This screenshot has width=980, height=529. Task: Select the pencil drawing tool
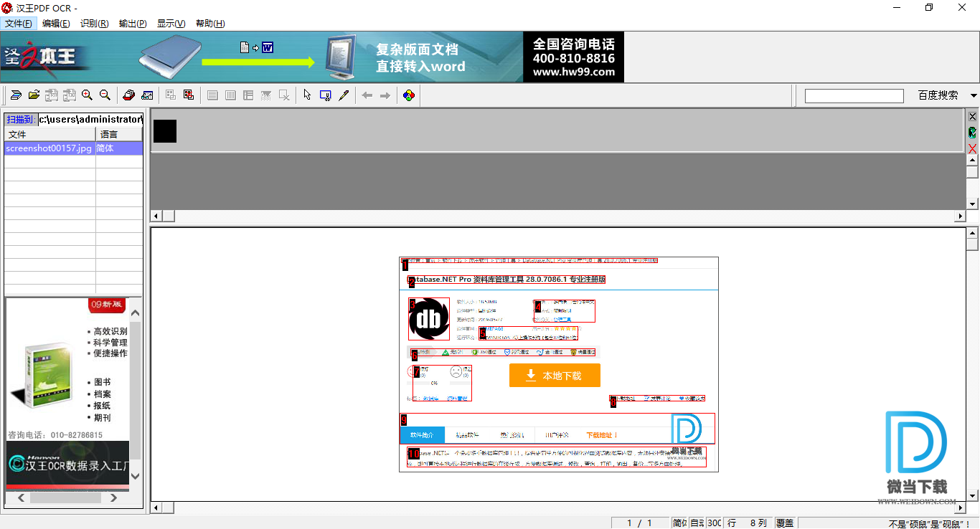(x=344, y=95)
